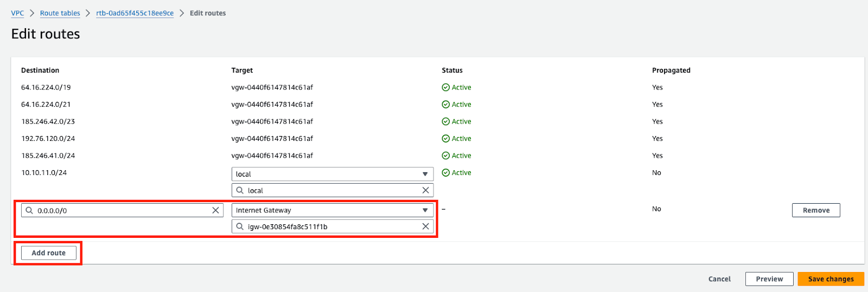Open the Route tables breadcrumb link
The image size is (868, 292).
tap(60, 13)
